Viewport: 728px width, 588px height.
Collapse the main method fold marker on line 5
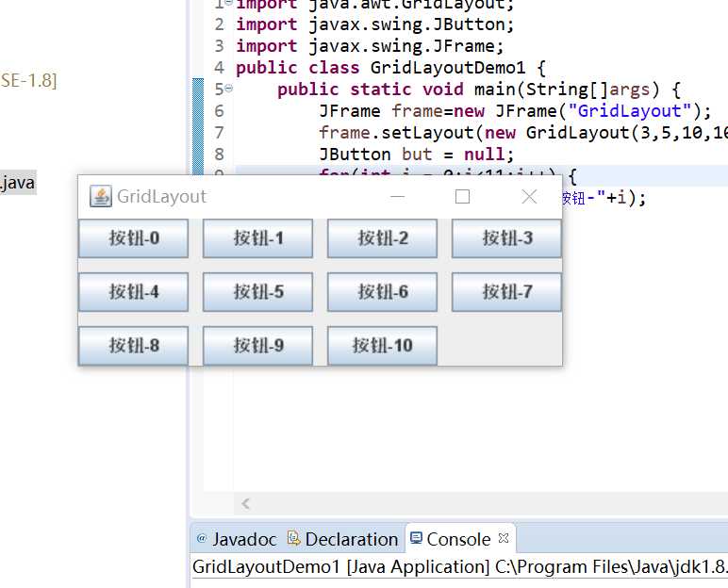click(x=229, y=88)
